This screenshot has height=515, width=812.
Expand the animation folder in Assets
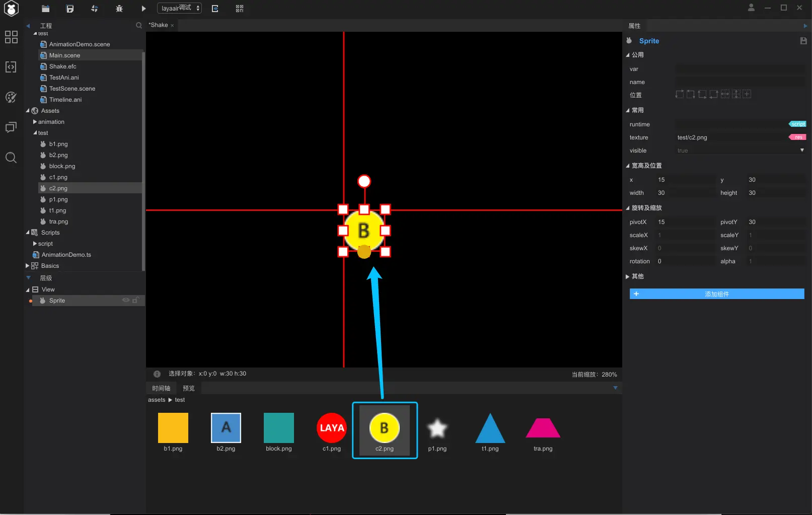(x=35, y=122)
